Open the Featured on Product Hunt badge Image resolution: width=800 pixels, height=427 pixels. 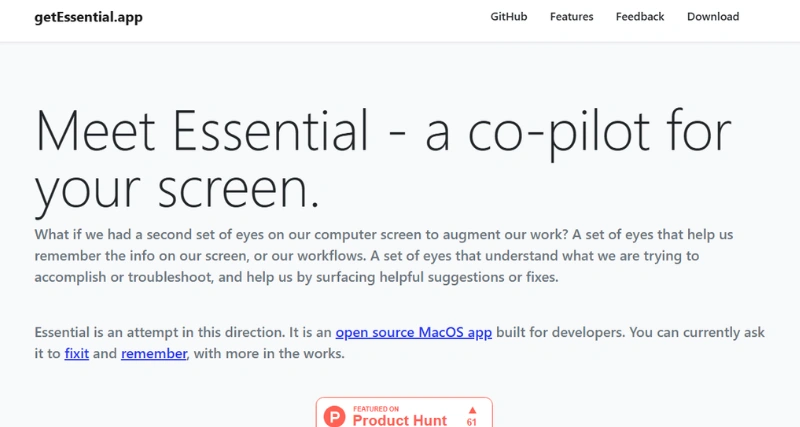pos(404,412)
